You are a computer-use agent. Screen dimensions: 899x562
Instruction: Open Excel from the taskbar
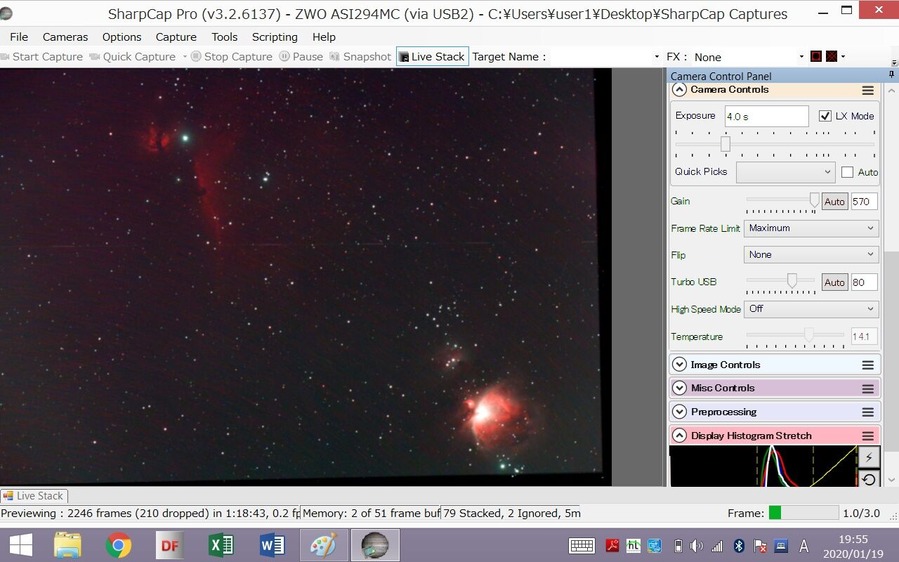pyautogui.click(x=221, y=545)
